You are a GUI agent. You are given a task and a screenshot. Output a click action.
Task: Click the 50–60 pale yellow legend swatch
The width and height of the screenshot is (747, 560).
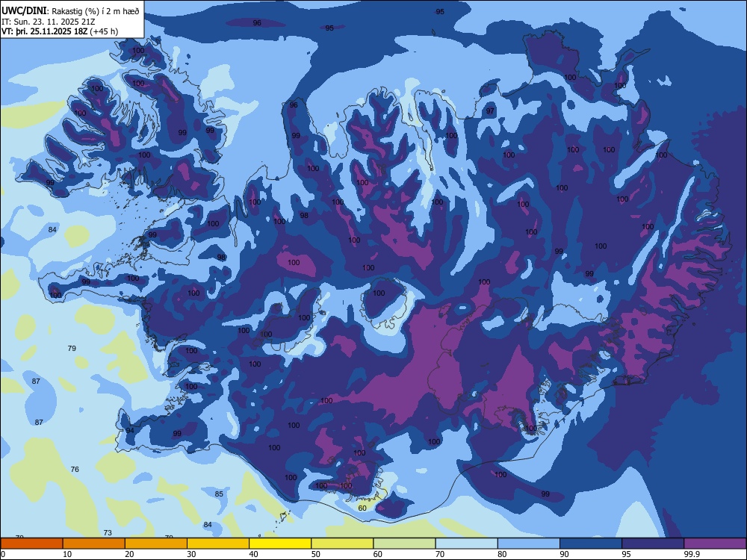342,544
